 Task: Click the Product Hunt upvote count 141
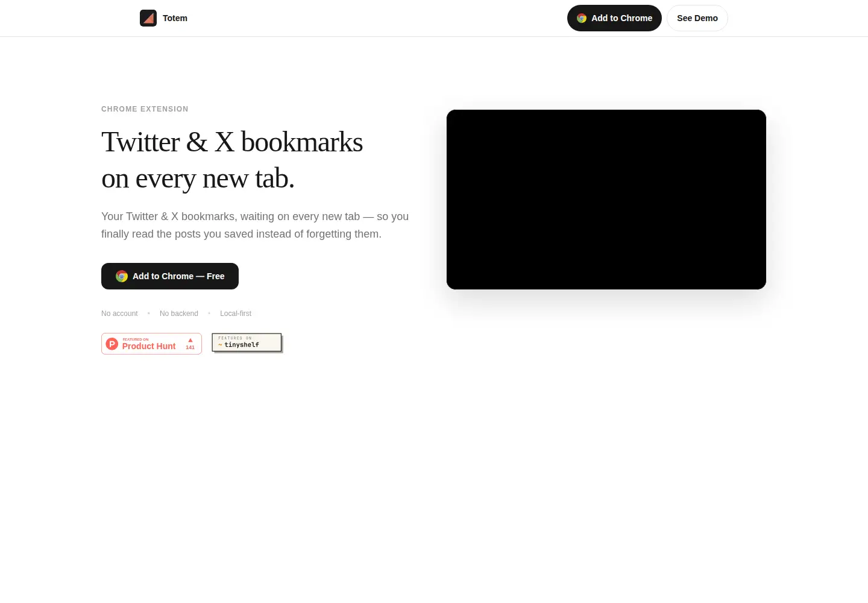[190, 347]
